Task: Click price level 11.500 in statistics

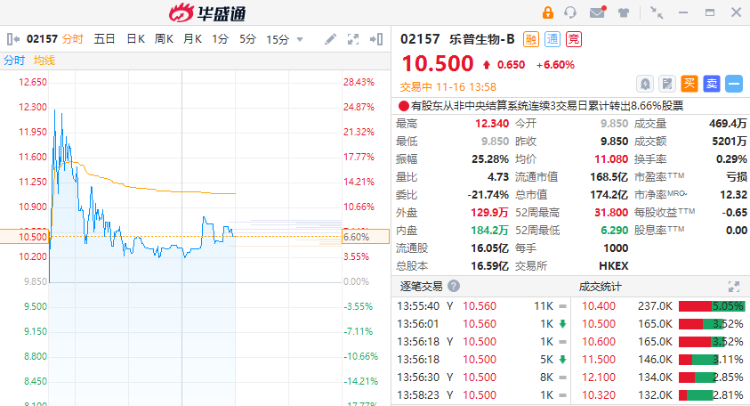Action: click(x=598, y=359)
